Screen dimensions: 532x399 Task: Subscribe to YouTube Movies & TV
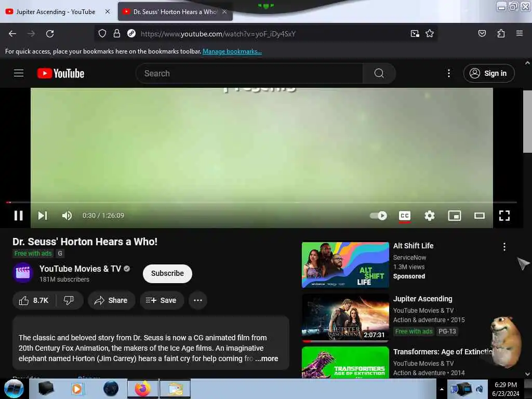tap(167, 273)
